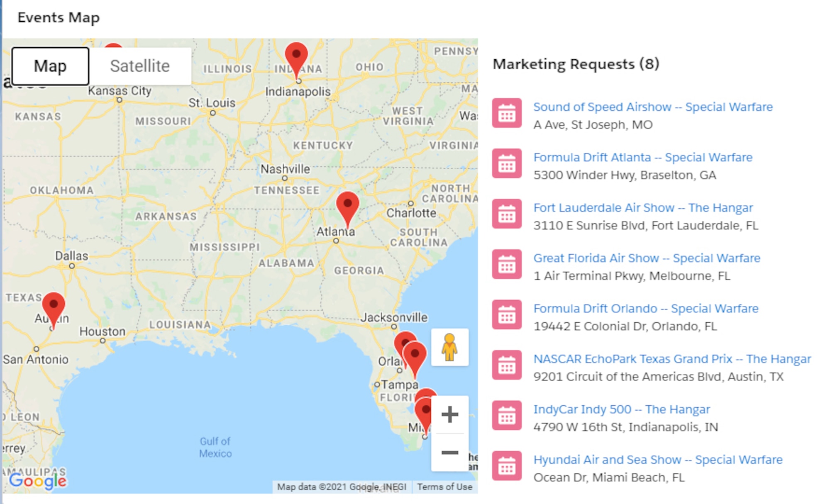This screenshot has height=504, width=830.
Task: Open Great Florida Air Show -- Special Warfare link
Action: tap(647, 258)
